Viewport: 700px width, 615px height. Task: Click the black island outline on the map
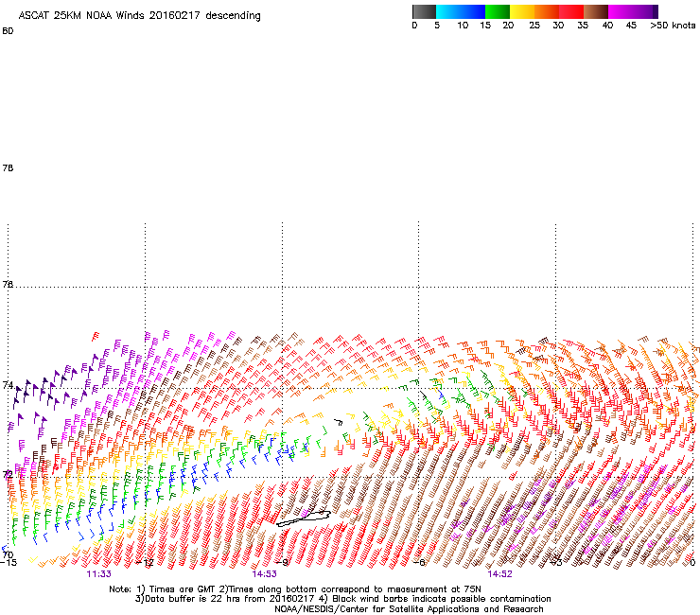coord(304,518)
